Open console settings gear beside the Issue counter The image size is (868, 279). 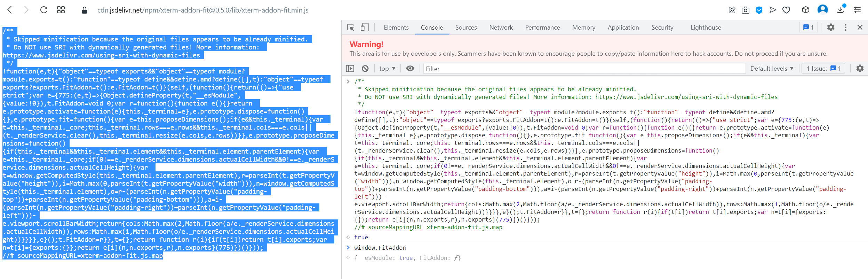point(860,69)
